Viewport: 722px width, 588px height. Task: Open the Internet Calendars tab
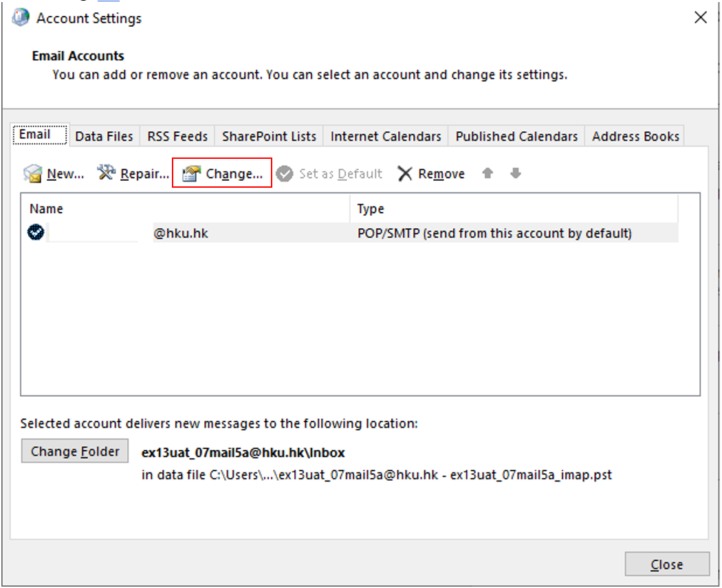(385, 135)
